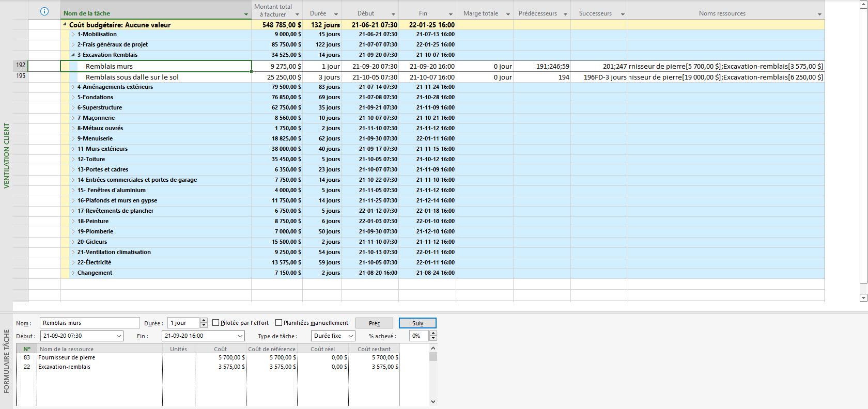Open the Début date dropdown in form

pos(119,336)
